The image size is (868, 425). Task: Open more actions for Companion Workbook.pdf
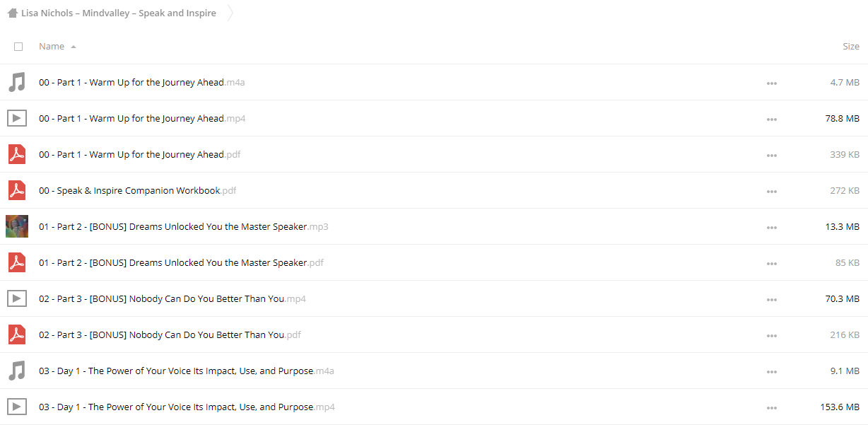pos(772,192)
